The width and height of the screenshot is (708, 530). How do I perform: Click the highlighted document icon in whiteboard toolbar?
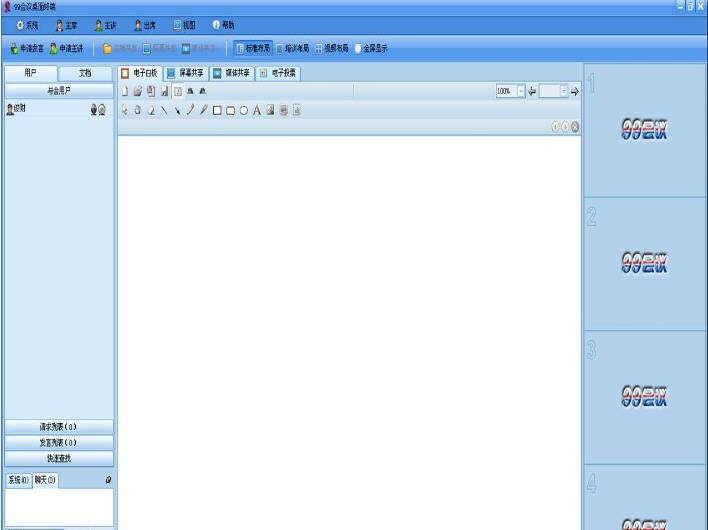178,91
